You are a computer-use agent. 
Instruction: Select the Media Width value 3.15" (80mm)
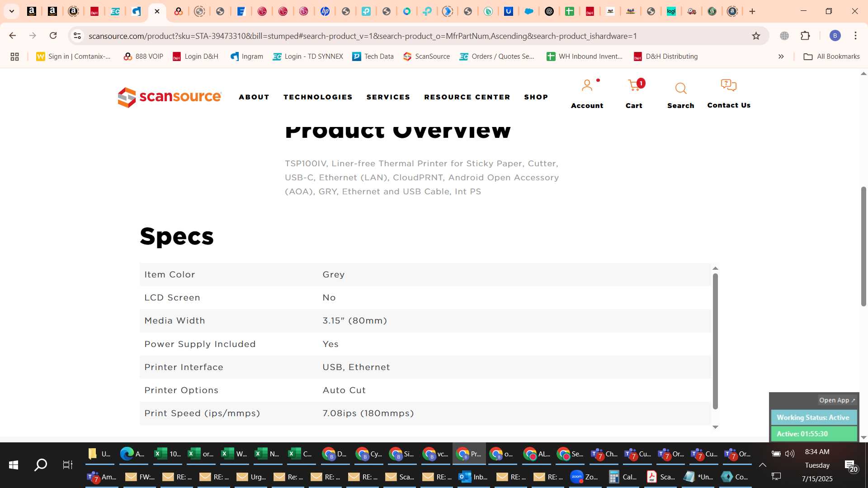click(355, 321)
